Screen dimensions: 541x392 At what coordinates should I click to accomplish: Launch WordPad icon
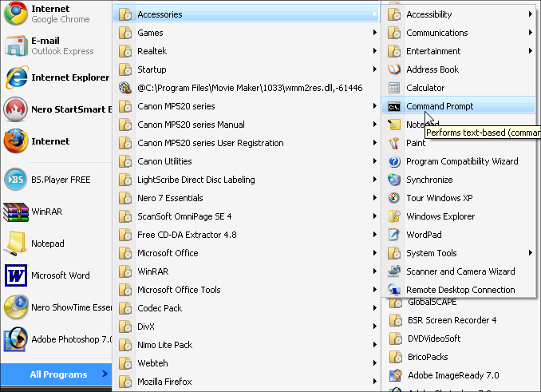394,235
